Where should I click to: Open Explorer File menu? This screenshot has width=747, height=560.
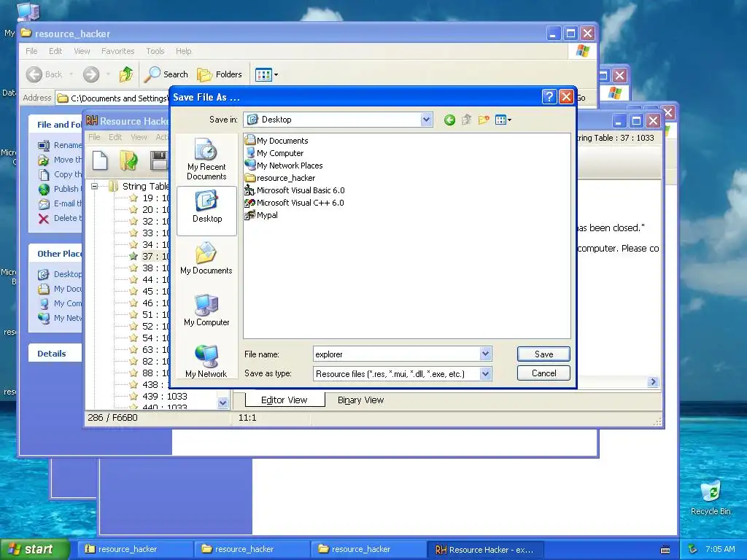coord(31,51)
